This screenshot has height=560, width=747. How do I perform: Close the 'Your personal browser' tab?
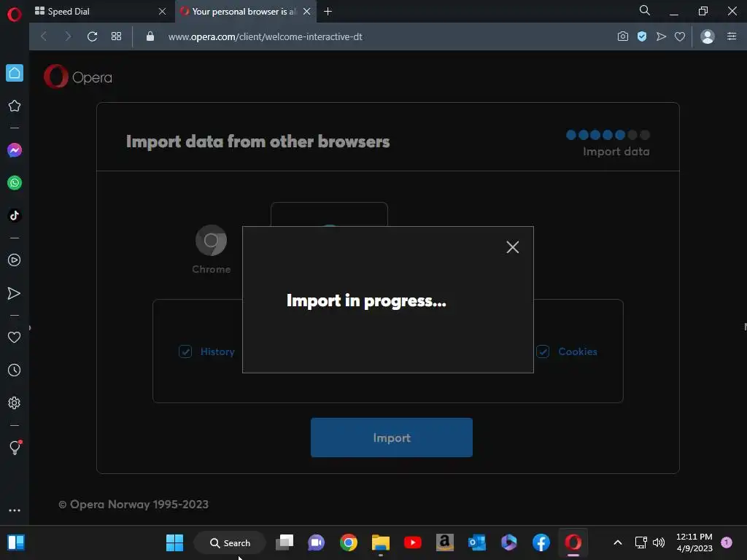click(307, 12)
